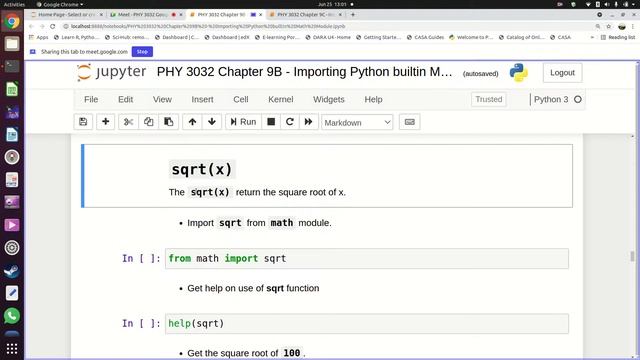Click the text 'Get help on use of sqrt function'
The image size is (640, 360).
(x=253, y=288)
